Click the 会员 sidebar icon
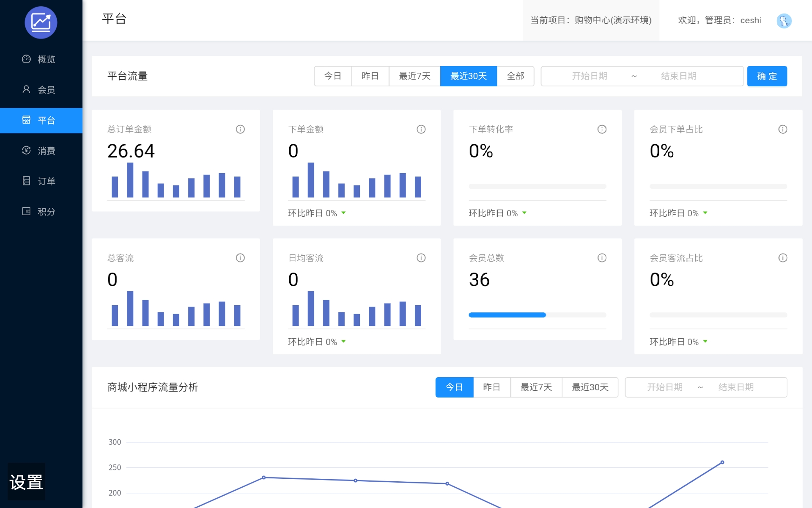Image resolution: width=812 pixels, height=508 pixels. click(25, 89)
